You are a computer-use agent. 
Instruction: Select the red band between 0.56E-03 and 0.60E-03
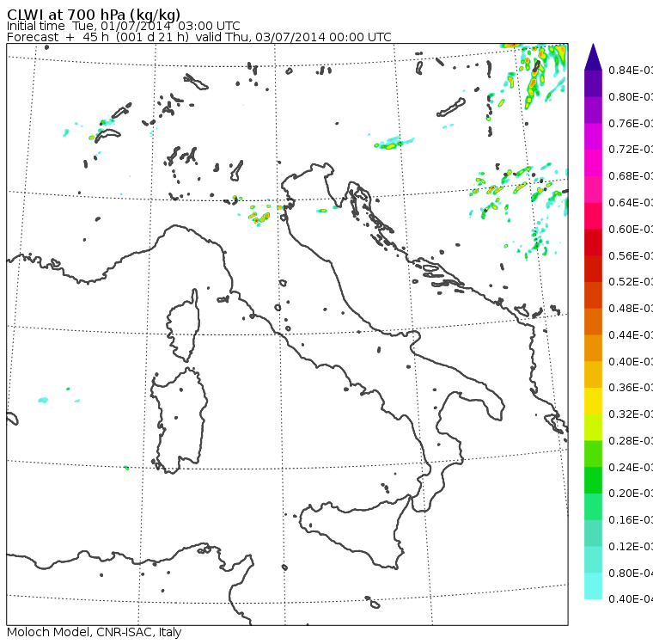coord(593,242)
